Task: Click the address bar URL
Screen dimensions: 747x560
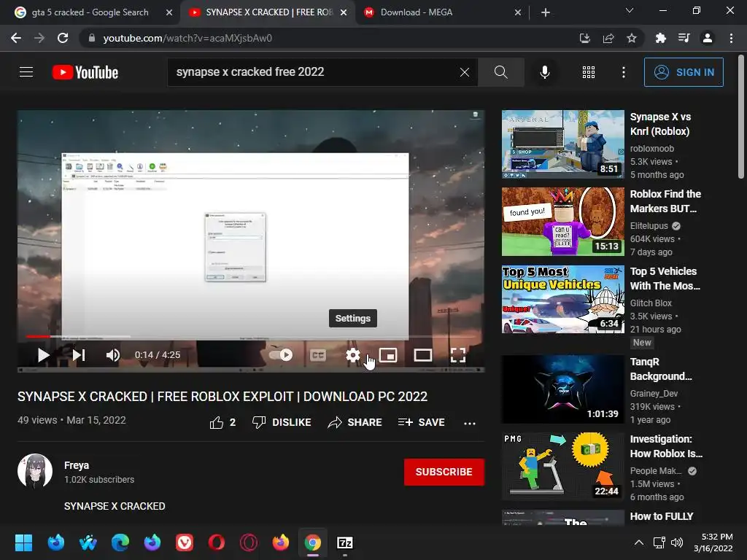Action: 187,38
